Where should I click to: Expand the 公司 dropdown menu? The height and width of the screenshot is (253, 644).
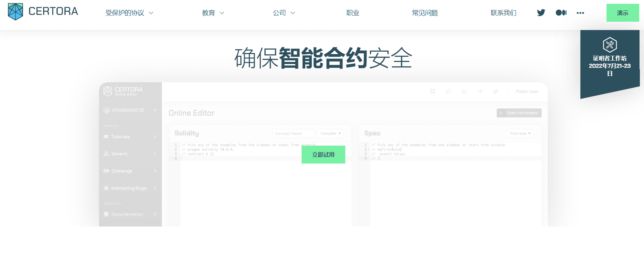point(284,13)
